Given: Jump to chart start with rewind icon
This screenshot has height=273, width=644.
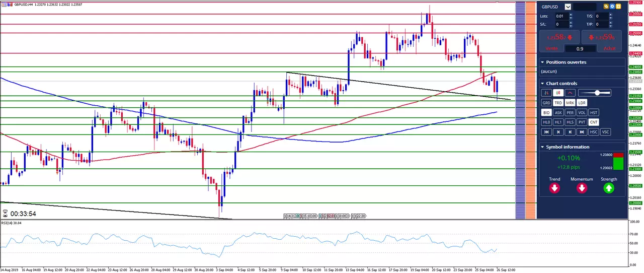Looking at the screenshot, I should (546, 132).
